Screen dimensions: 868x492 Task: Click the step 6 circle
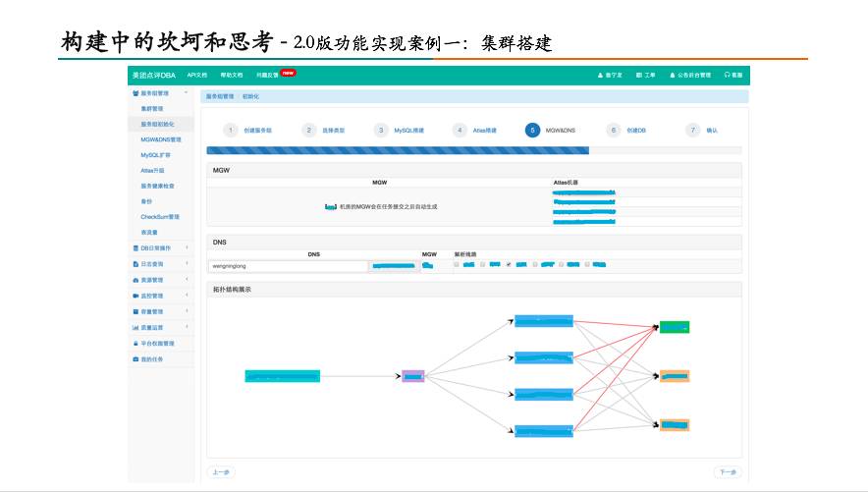point(614,130)
